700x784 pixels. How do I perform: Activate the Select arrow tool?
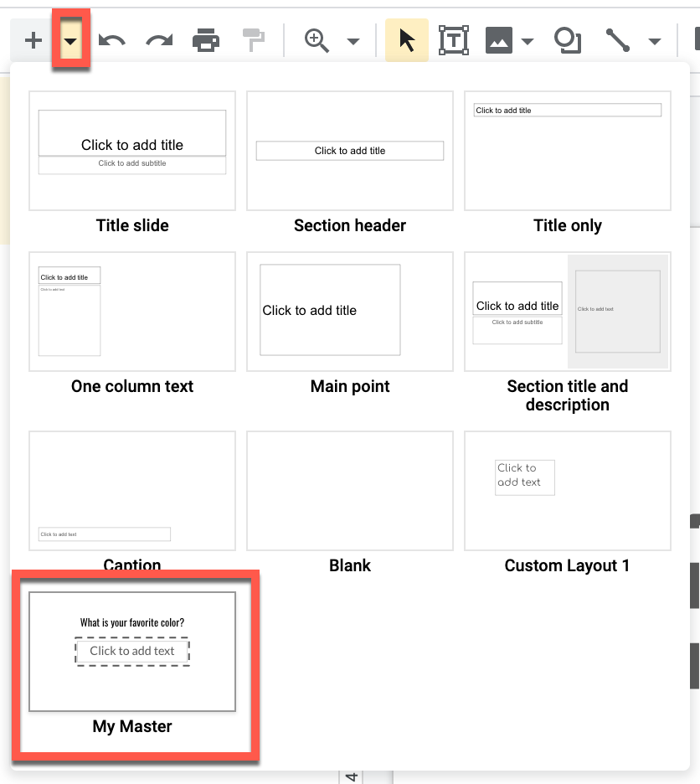(407, 39)
